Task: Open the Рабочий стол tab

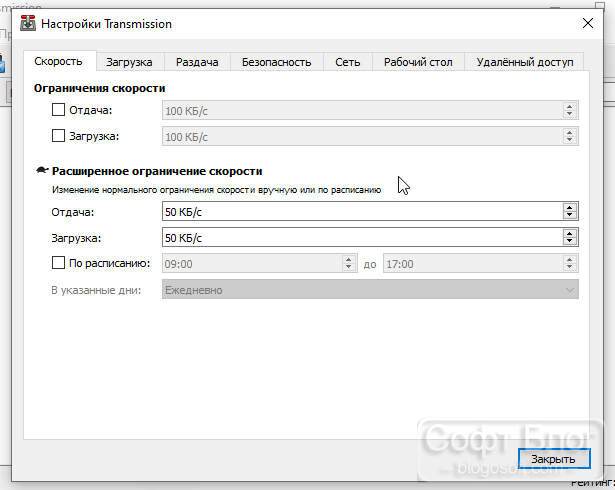Action: pyautogui.click(x=418, y=62)
